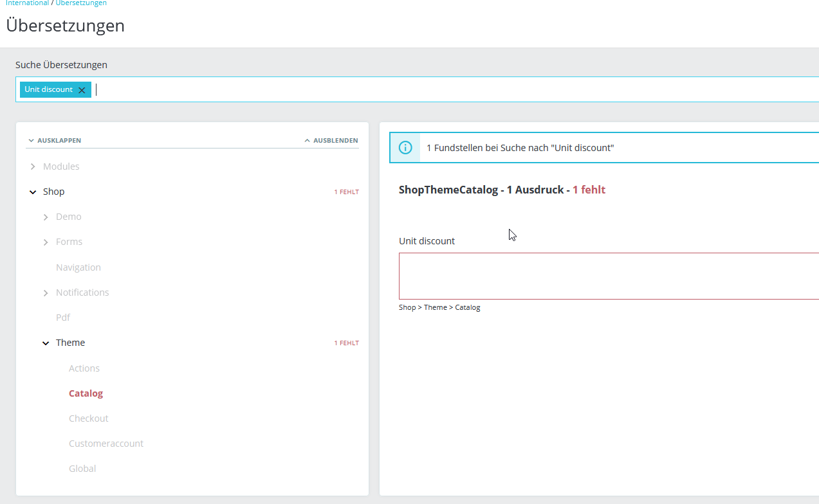819x504 pixels.
Task: Click the Shop > Theme > Catalog path text
Action: coord(439,307)
